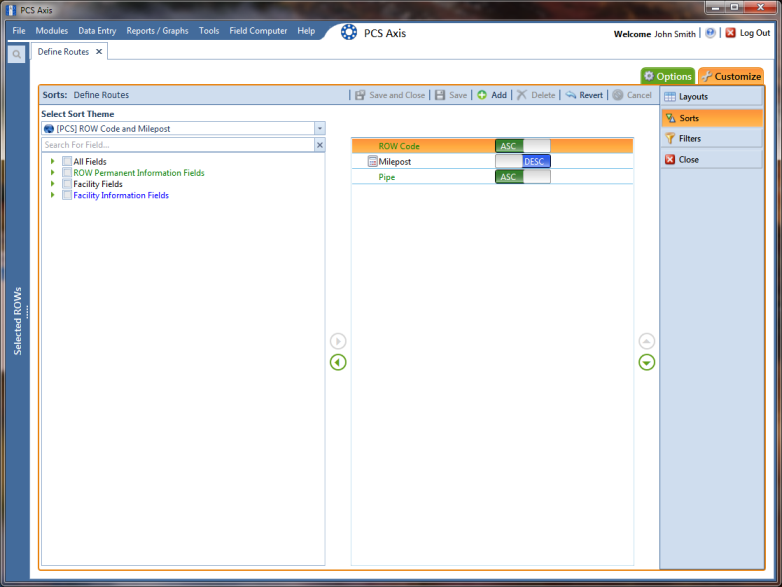Click the Revert button label
The height and width of the screenshot is (587, 782).
(591, 95)
